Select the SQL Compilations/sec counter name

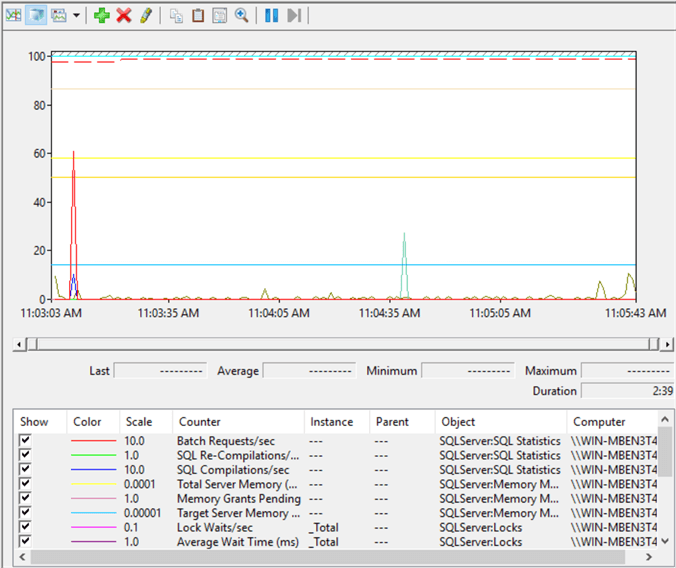[233, 470]
